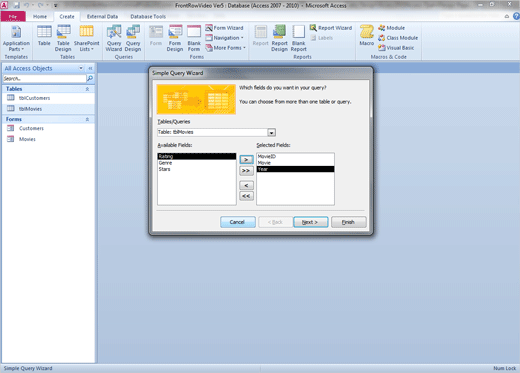Open All Access Objects dropdown
The width and height of the screenshot is (520, 373).
81,68
